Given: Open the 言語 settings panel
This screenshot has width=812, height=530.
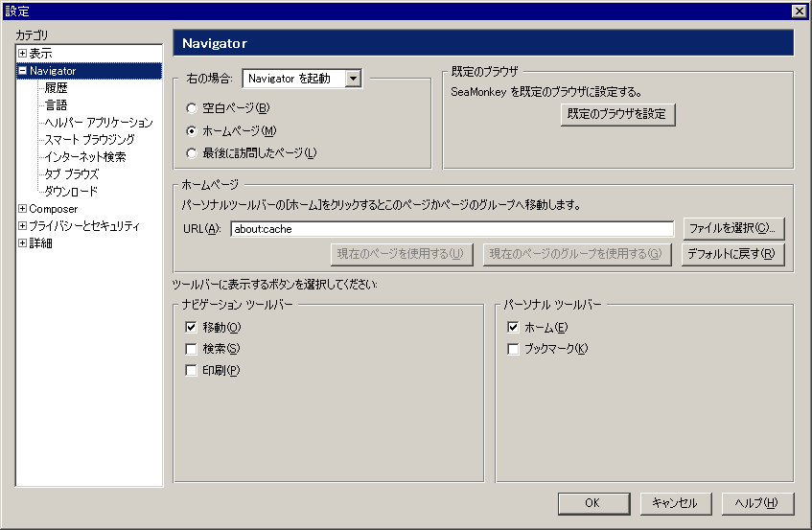Looking at the screenshot, I should point(56,105).
